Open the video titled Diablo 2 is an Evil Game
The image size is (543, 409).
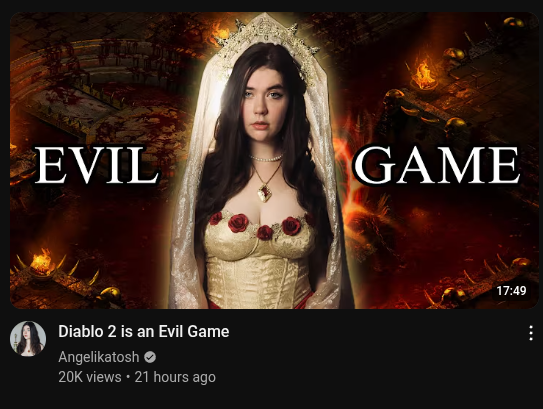coord(144,331)
